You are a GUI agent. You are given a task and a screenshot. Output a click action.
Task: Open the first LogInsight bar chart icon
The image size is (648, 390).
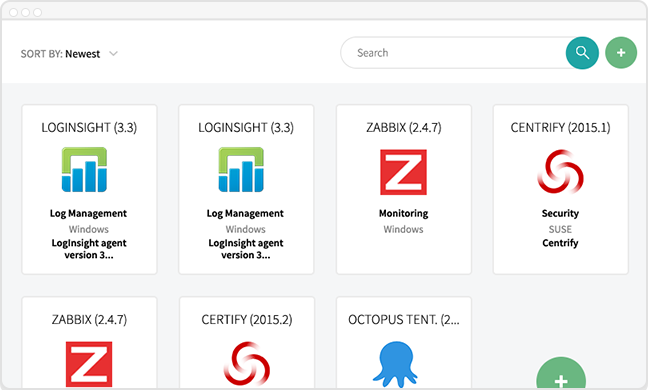tap(84, 169)
